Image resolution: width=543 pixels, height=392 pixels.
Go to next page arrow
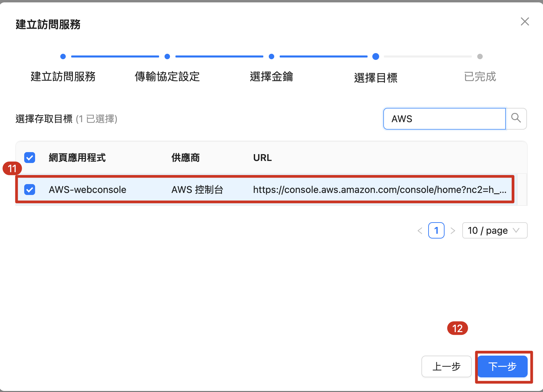pos(453,231)
